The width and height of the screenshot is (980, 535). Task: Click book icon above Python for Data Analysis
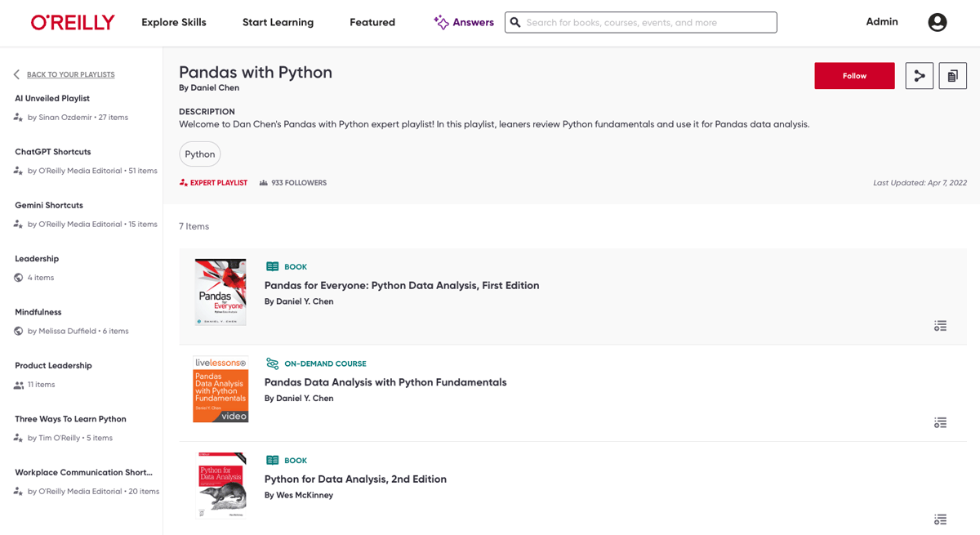tap(273, 461)
